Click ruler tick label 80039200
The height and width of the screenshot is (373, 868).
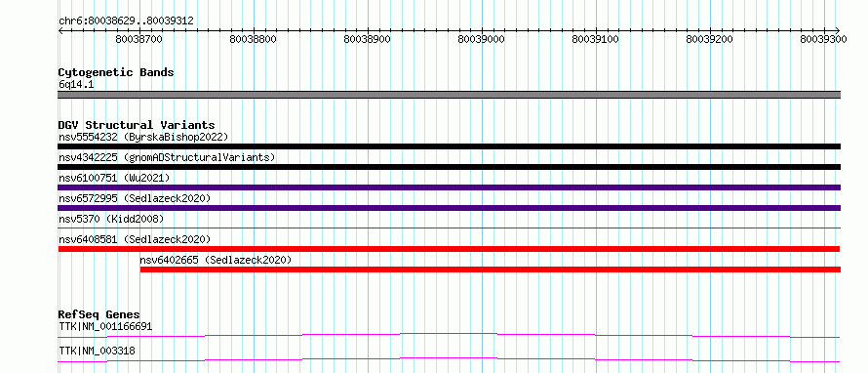(x=709, y=39)
